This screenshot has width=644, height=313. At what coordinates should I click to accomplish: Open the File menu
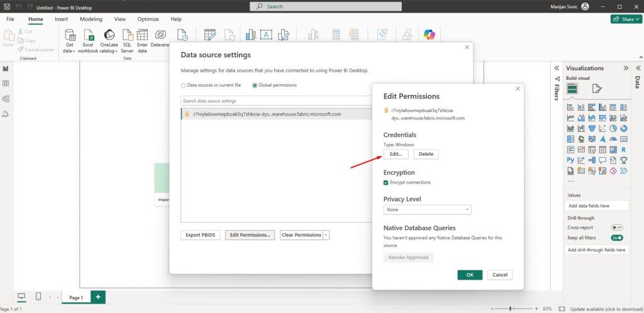pos(10,19)
